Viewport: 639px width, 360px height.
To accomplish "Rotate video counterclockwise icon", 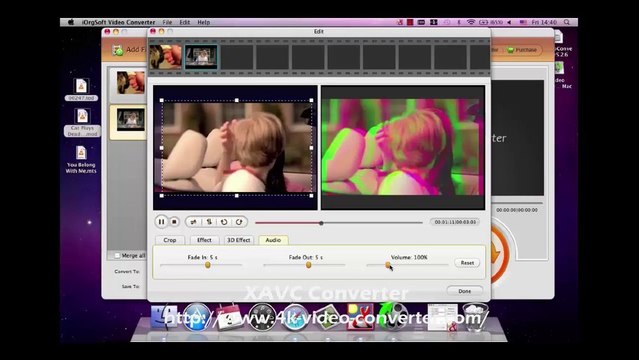I will 224,222.
